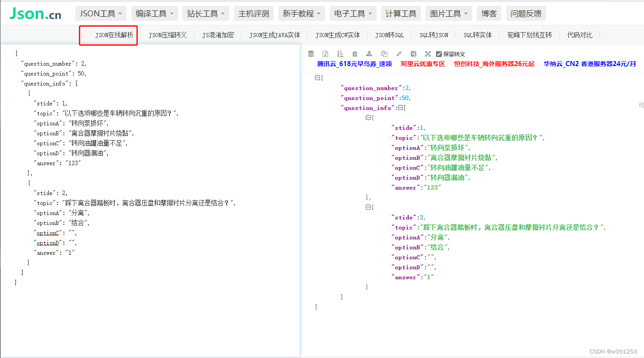Click the trash can clear icon
The width and height of the screenshot is (644, 358).
coord(354,54)
